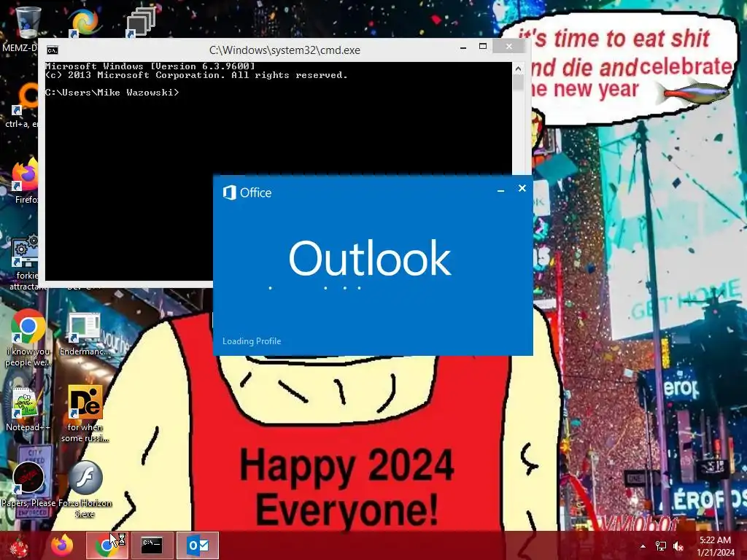Open the cmd.exe title bar system icon

(53, 50)
